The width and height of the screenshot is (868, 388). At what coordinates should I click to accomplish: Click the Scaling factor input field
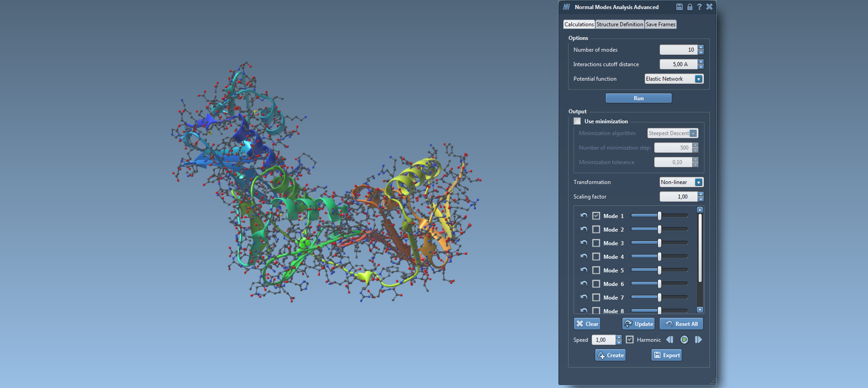[678, 197]
